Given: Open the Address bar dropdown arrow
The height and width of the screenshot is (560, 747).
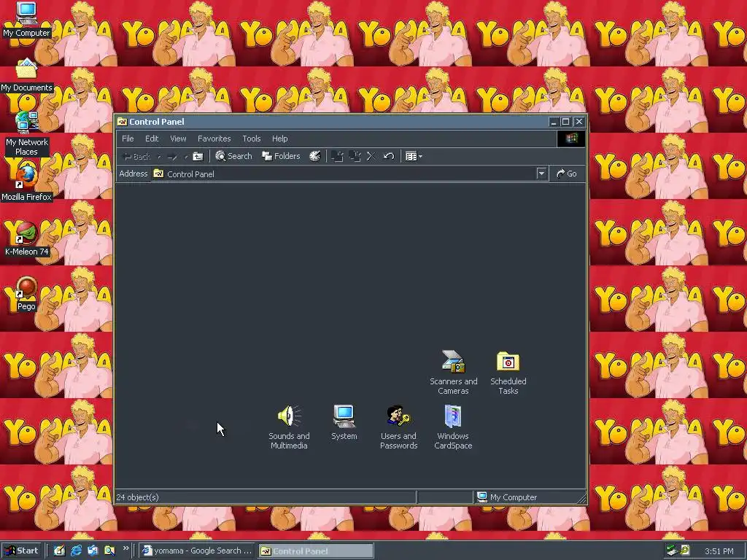Looking at the screenshot, I should (x=541, y=174).
